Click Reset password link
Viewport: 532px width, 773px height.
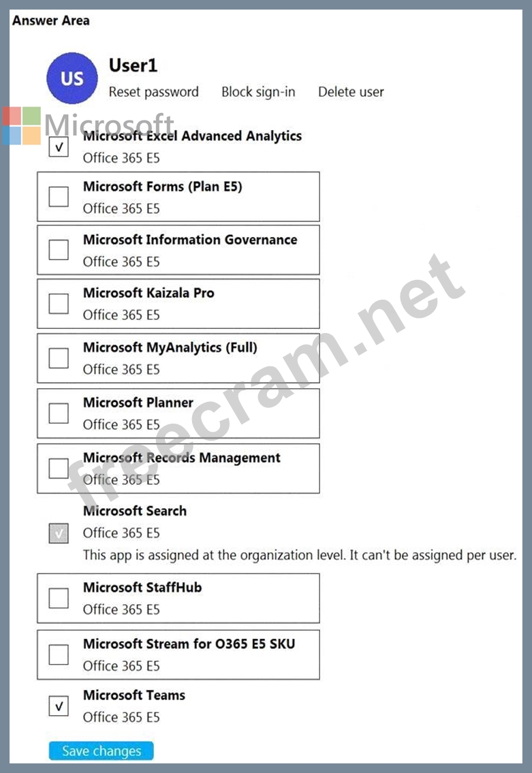point(154,92)
